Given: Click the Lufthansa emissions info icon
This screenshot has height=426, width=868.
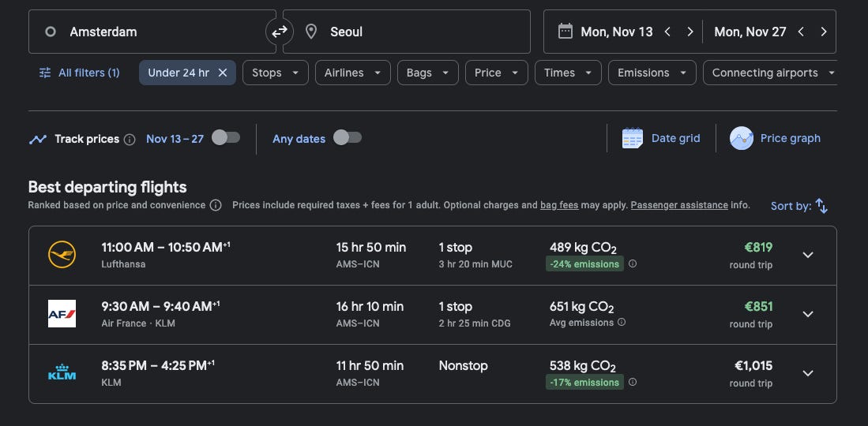Looking at the screenshot, I should point(633,264).
